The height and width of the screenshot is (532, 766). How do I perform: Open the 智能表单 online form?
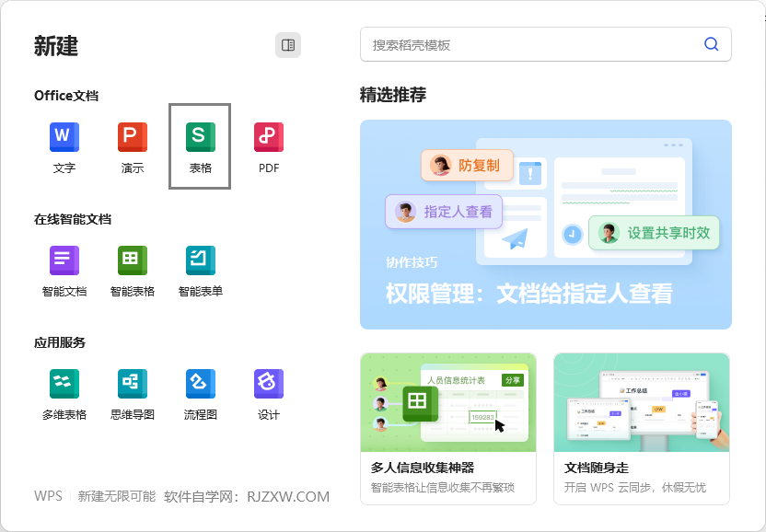(x=201, y=271)
